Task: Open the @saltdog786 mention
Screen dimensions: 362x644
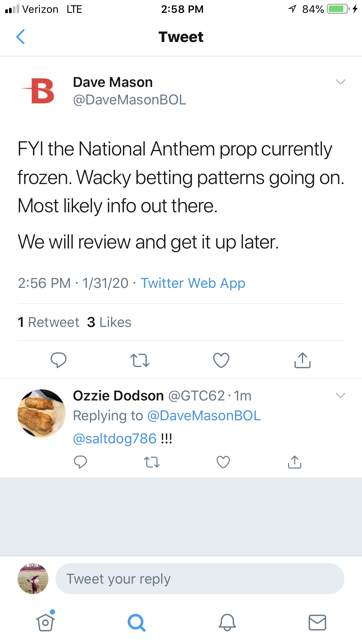Action: tap(115, 439)
